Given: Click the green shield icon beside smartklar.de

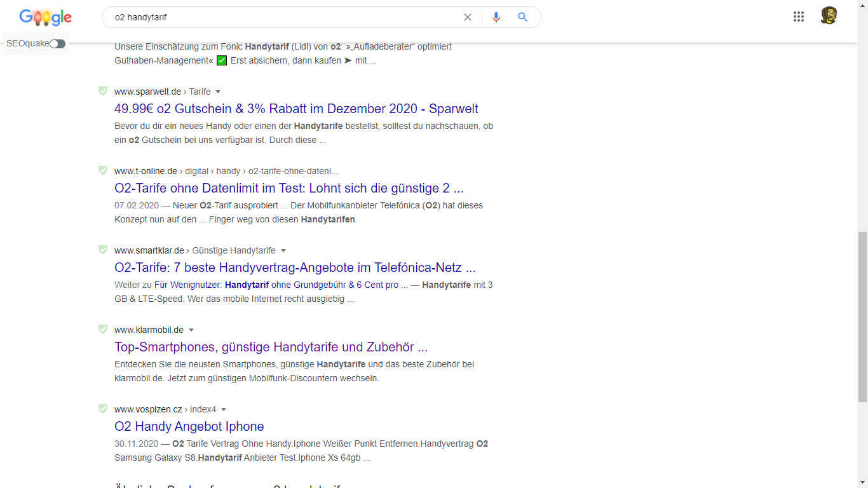Looking at the screenshot, I should coord(103,250).
